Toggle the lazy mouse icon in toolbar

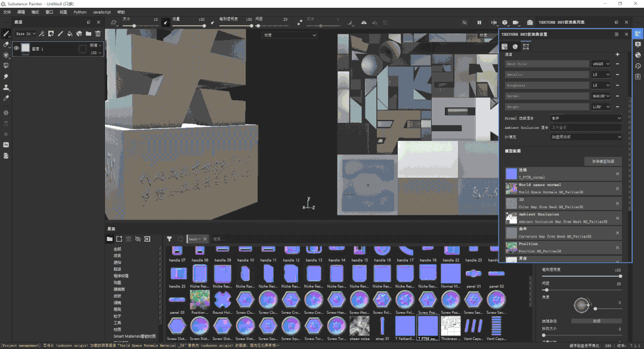click(x=300, y=23)
